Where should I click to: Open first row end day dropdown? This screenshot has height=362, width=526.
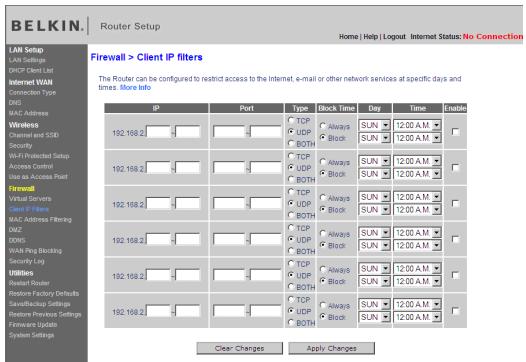(374, 138)
